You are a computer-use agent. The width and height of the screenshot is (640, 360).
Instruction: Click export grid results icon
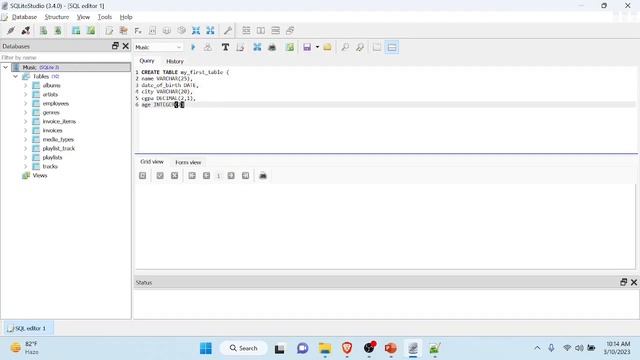click(x=263, y=176)
